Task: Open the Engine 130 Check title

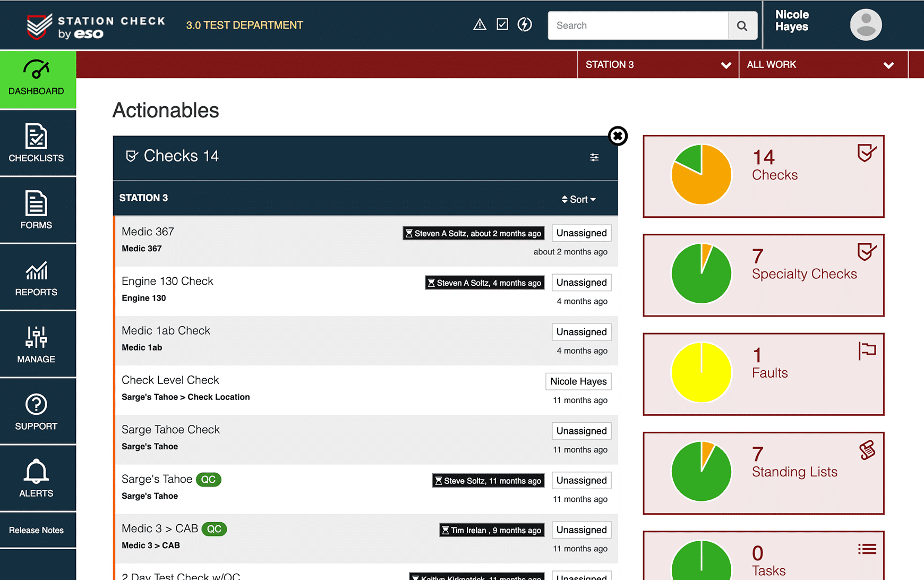Action: pos(167,281)
